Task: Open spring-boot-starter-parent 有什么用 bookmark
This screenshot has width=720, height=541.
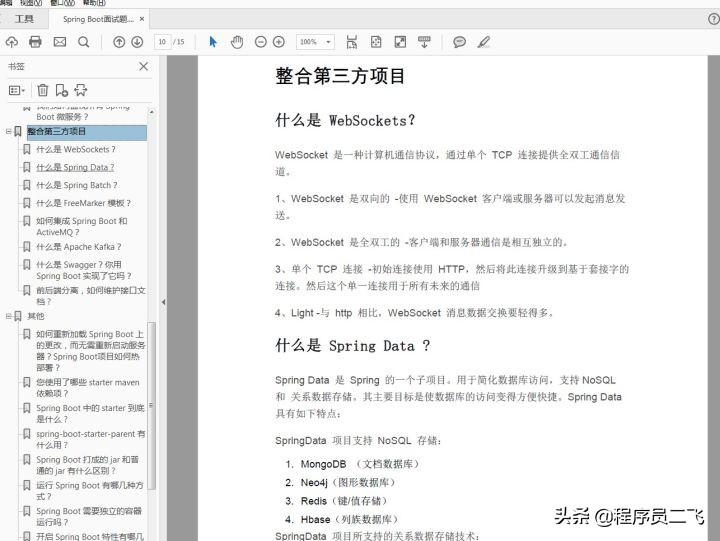Action: click(91, 439)
